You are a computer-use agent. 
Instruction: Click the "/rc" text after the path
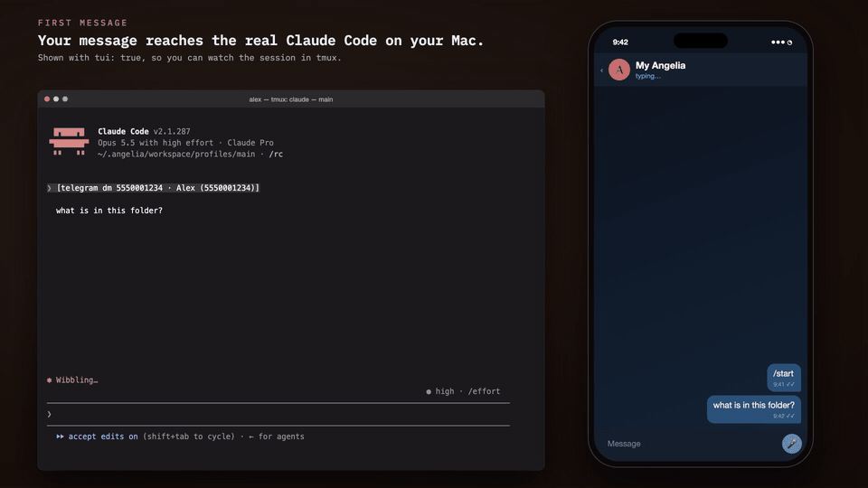click(x=276, y=155)
